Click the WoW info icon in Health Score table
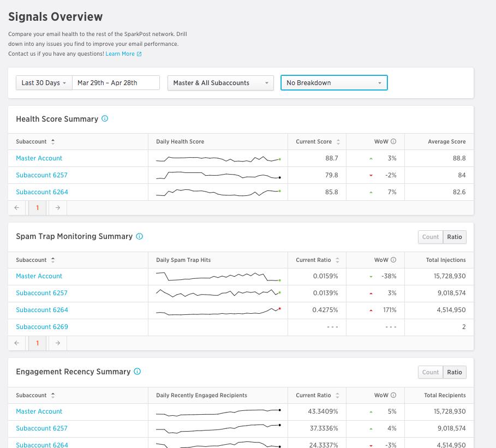 pos(393,142)
